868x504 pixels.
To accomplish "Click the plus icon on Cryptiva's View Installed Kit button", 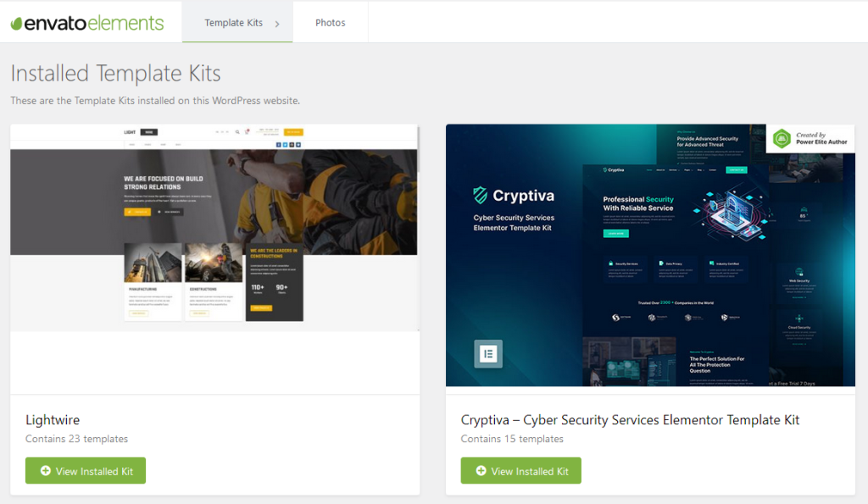I will (x=481, y=471).
